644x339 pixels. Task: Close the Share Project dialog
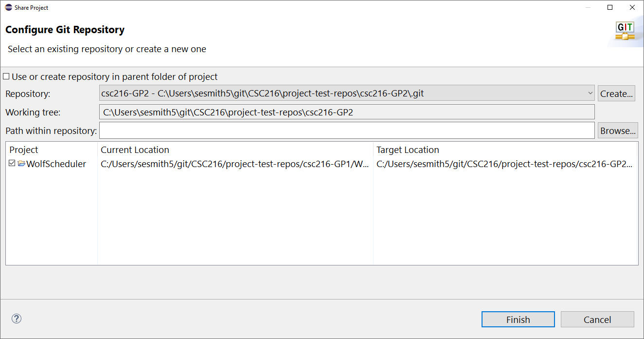632,7
